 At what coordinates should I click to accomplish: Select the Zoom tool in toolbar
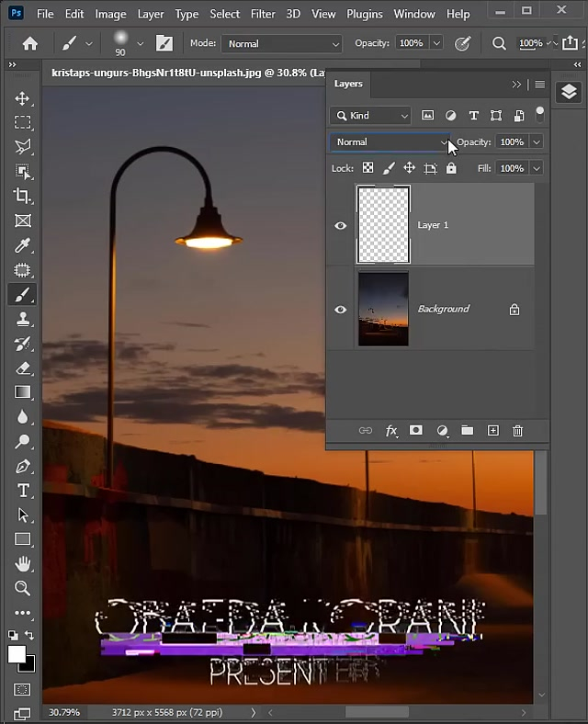[23, 588]
